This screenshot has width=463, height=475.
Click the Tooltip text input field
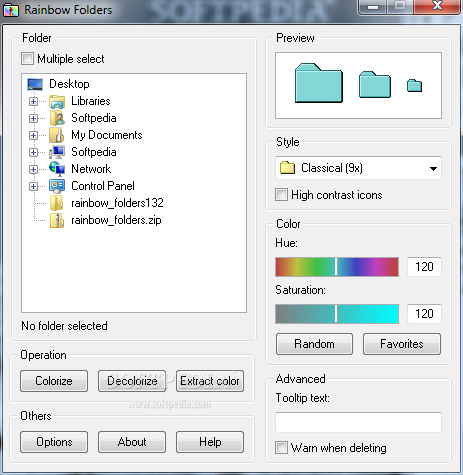(x=358, y=422)
